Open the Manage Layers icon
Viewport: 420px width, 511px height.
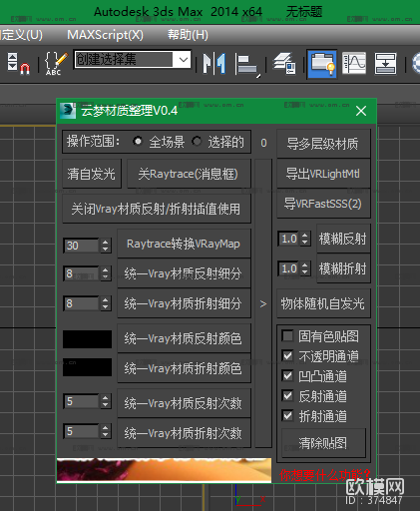[284, 64]
